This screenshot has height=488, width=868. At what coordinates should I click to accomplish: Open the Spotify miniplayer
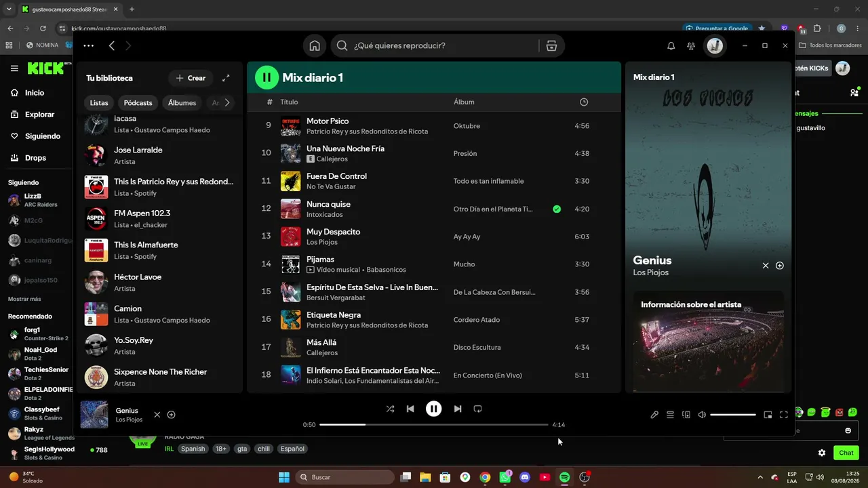point(768,415)
